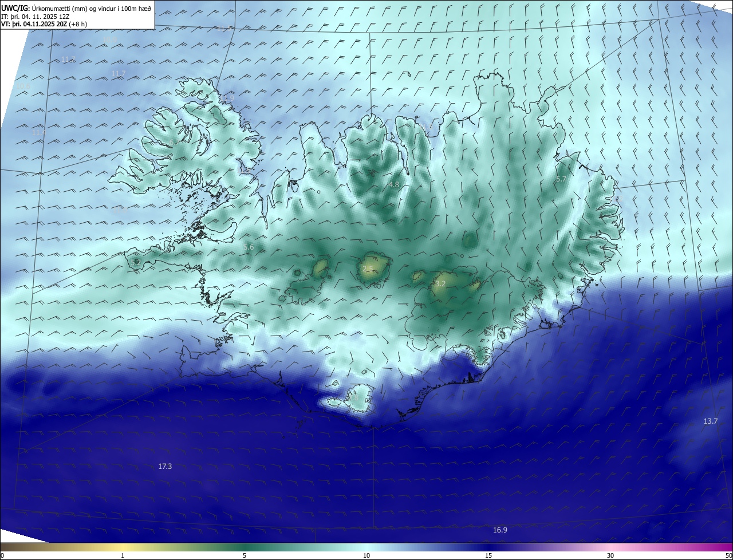Click the 13.7 value near the east edge

(710, 421)
